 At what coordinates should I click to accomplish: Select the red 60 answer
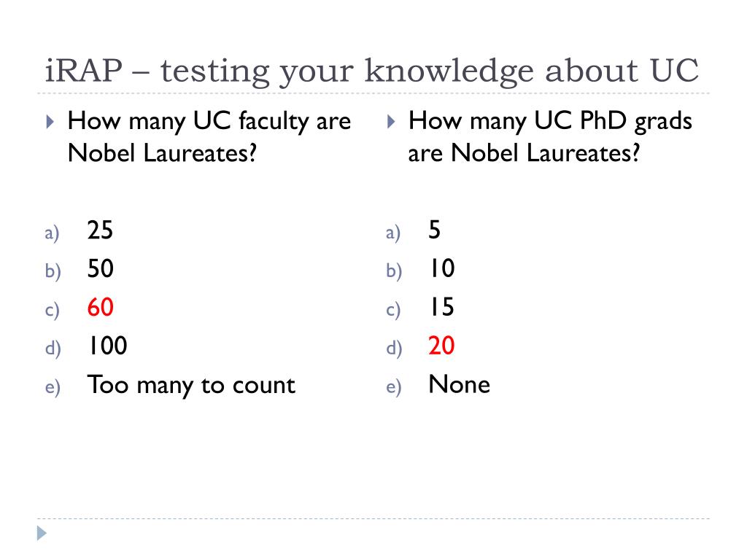[101, 308]
